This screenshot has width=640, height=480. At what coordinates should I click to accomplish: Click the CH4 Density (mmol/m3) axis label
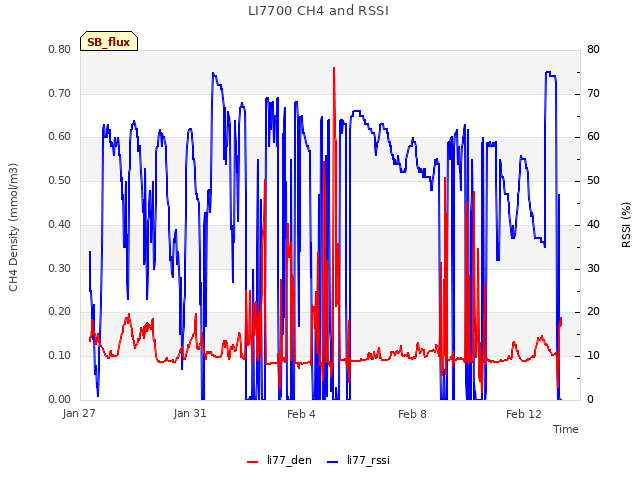tap(13, 227)
